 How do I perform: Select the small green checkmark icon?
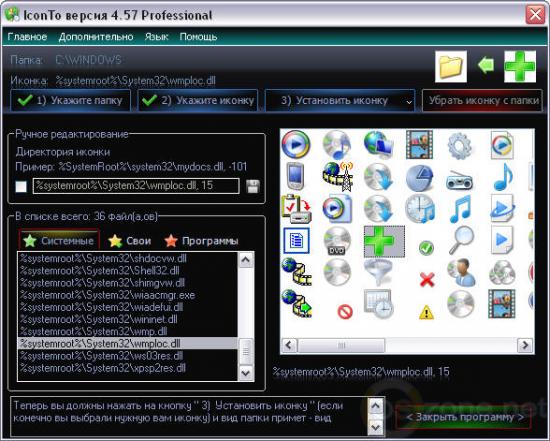[426, 248]
